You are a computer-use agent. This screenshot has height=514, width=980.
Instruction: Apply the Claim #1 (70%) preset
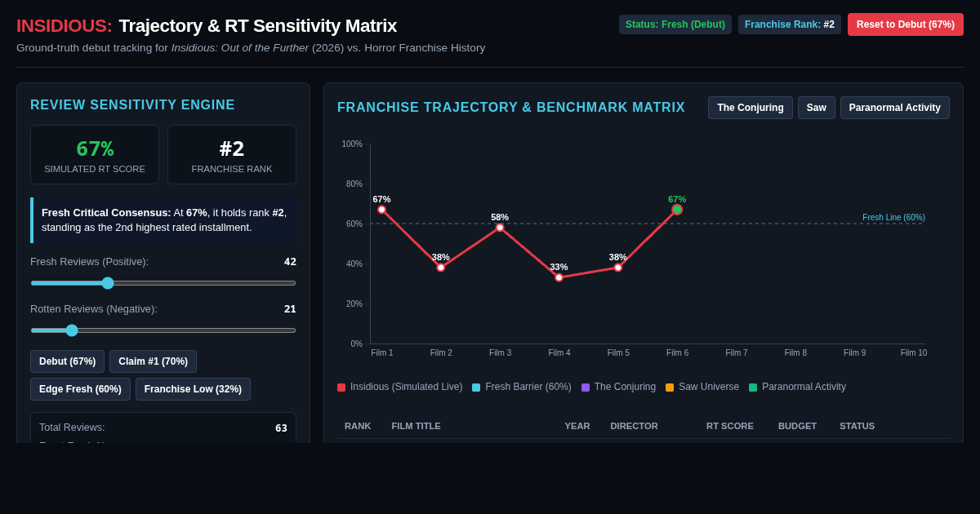[153, 361]
